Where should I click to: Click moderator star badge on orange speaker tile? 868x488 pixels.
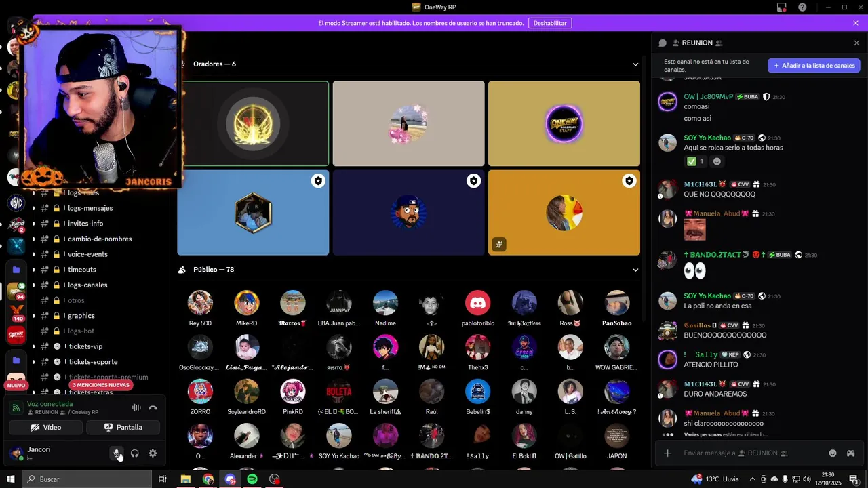click(629, 181)
